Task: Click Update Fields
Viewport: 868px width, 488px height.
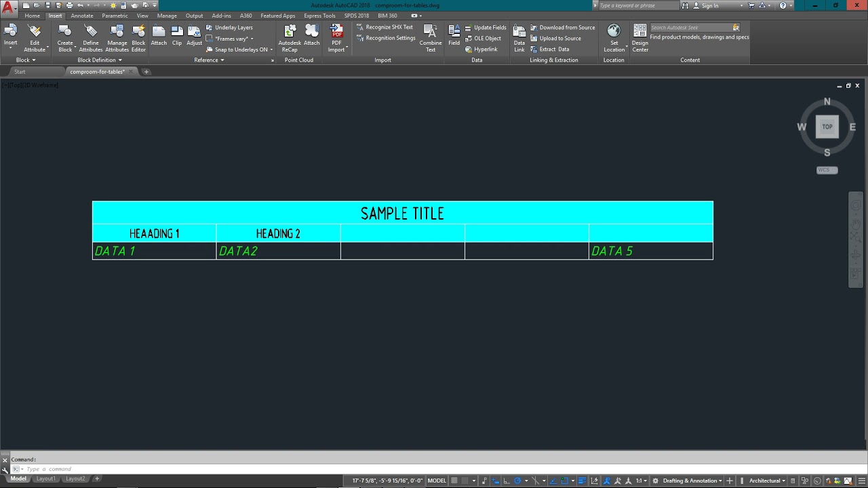Action: click(486, 28)
